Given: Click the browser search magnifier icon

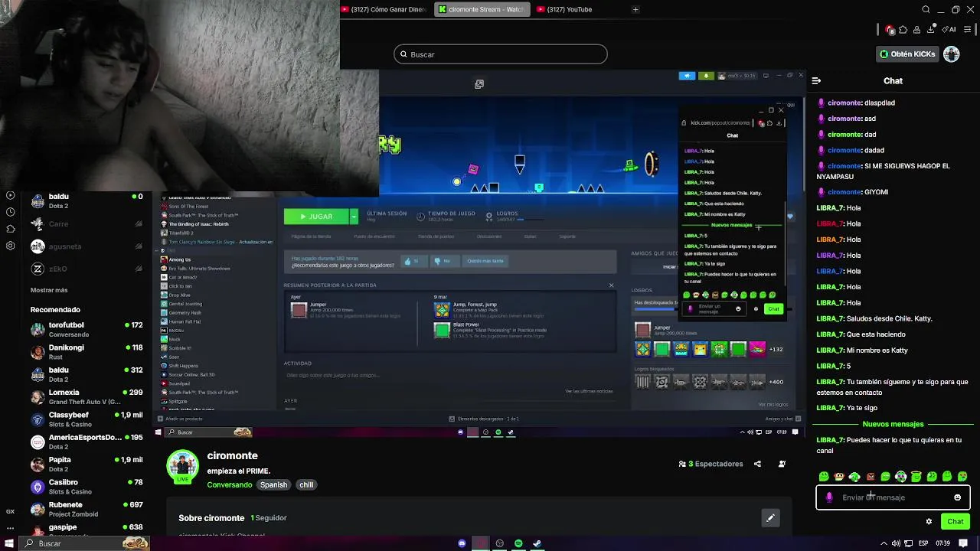Looking at the screenshot, I should coord(926,10).
